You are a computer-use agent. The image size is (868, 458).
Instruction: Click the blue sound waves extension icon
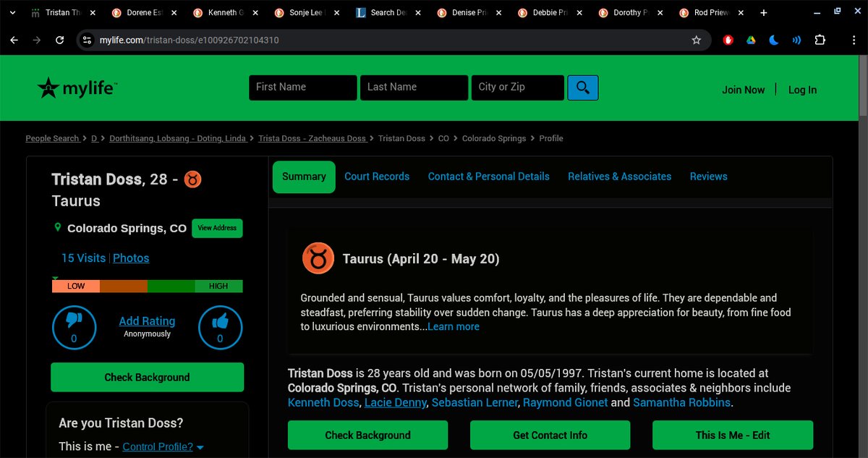(796, 41)
